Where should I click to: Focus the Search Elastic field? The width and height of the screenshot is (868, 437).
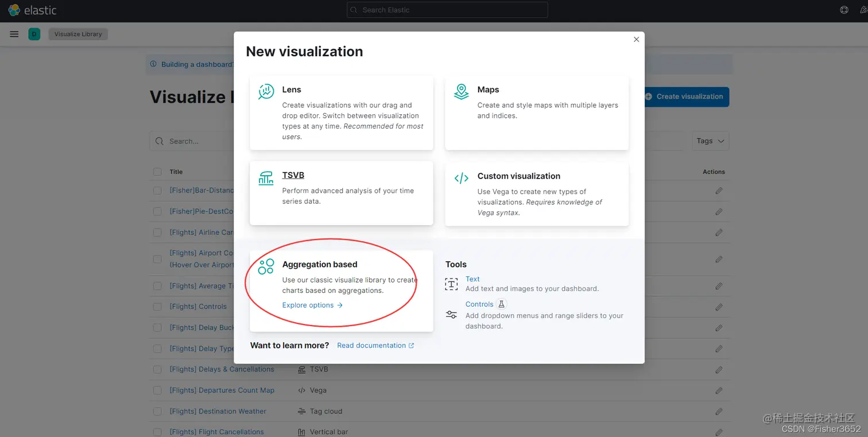448,10
